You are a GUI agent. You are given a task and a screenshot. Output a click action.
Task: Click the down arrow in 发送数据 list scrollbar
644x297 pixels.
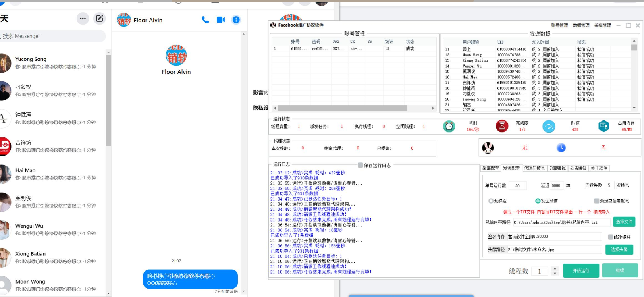(x=634, y=108)
